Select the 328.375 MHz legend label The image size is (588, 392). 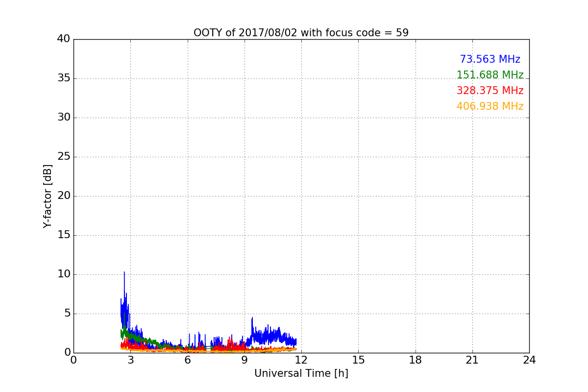490,91
